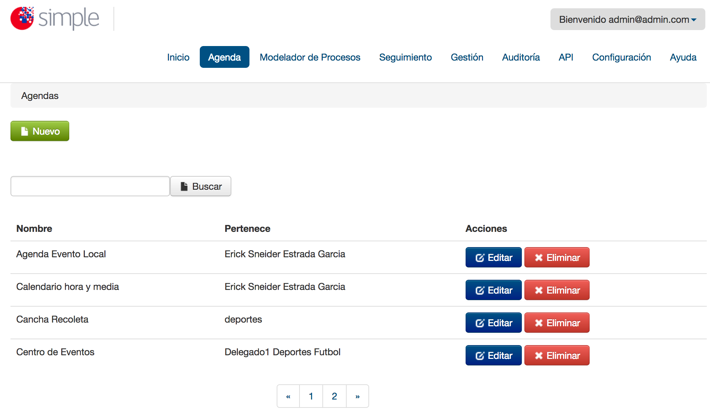Screen dimensions: 710x418
Task: Edit the Agenda Evento Local entry
Action: tap(494, 257)
